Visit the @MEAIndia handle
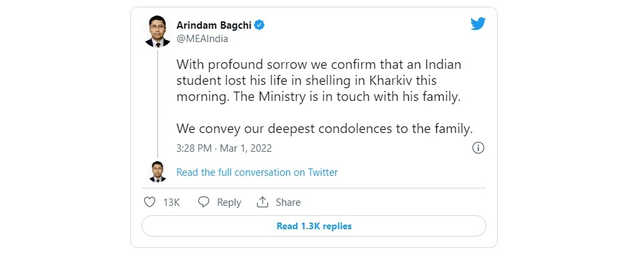 coord(202,39)
